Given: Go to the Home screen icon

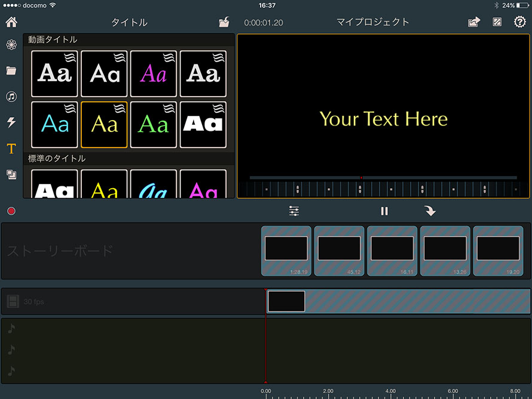Looking at the screenshot, I should click(11, 23).
